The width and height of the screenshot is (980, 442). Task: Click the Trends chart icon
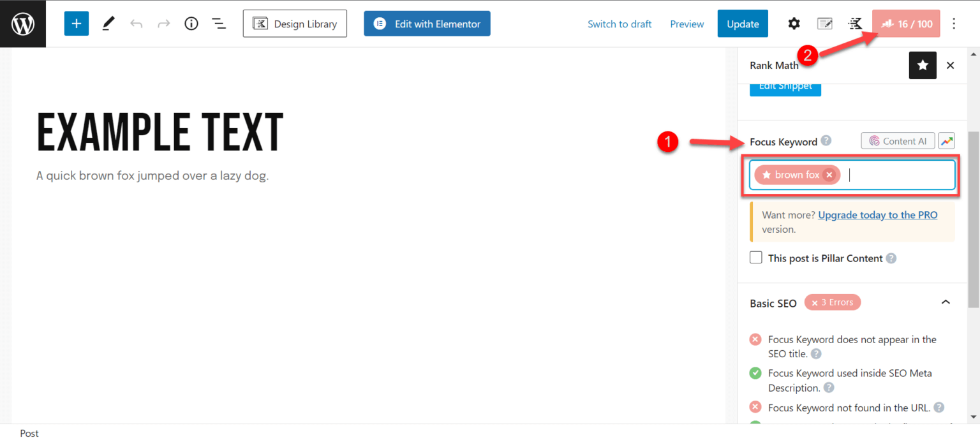click(x=947, y=141)
